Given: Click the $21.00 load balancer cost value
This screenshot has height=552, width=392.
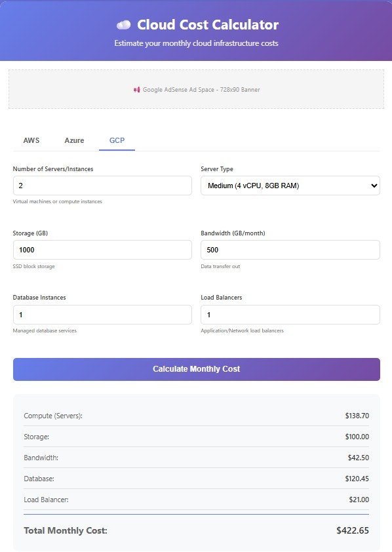Looking at the screenshot, I should click(359, 500).
